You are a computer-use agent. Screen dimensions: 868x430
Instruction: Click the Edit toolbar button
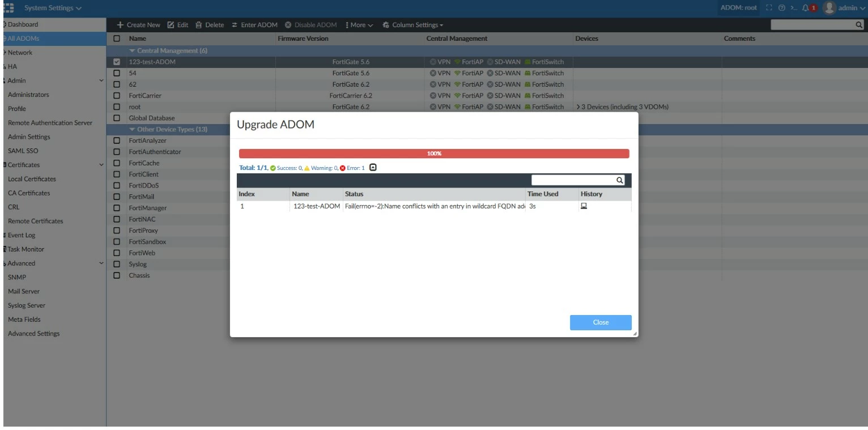[178, 25]
